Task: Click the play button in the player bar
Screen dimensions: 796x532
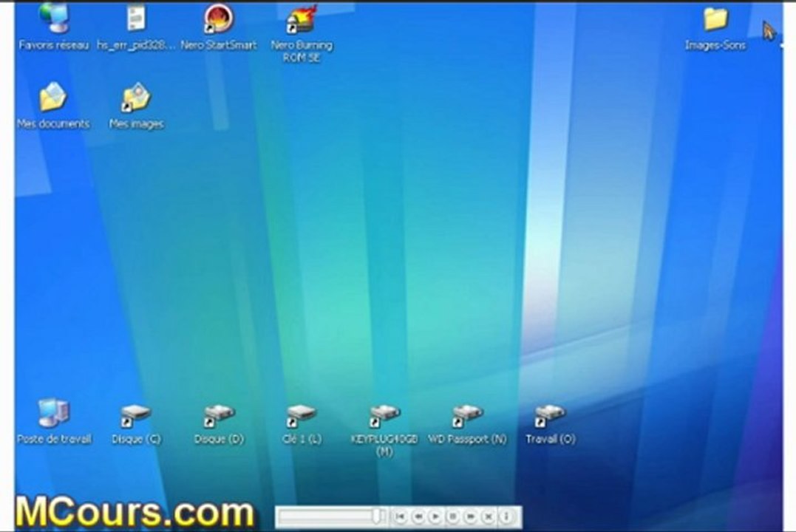Action: (x=435, y=516)
